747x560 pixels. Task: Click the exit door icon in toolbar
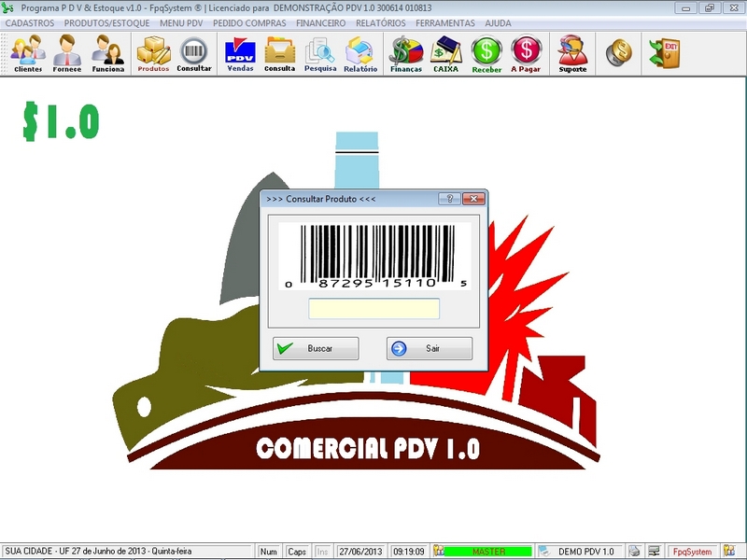point(665,53)
